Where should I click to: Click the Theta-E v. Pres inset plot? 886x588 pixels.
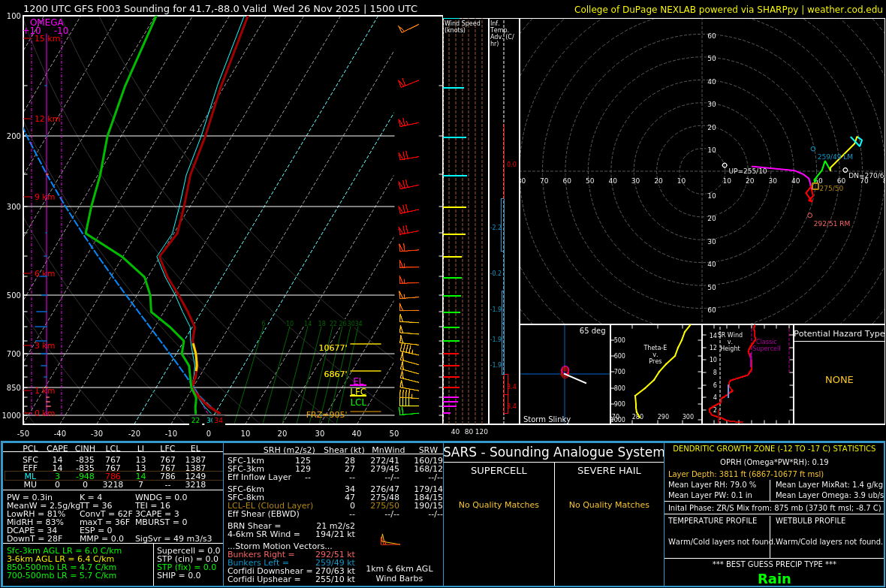656,374
